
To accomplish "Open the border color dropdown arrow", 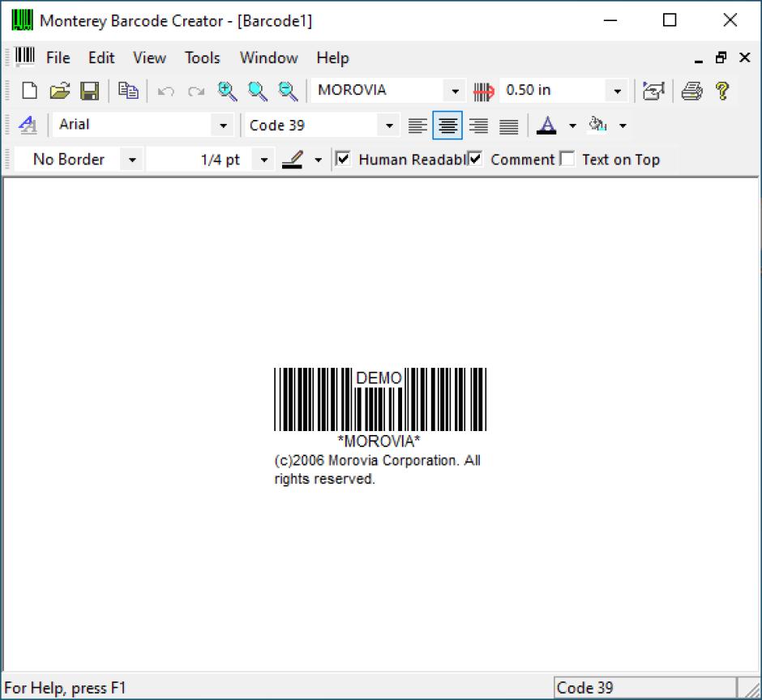I will 319,160.
